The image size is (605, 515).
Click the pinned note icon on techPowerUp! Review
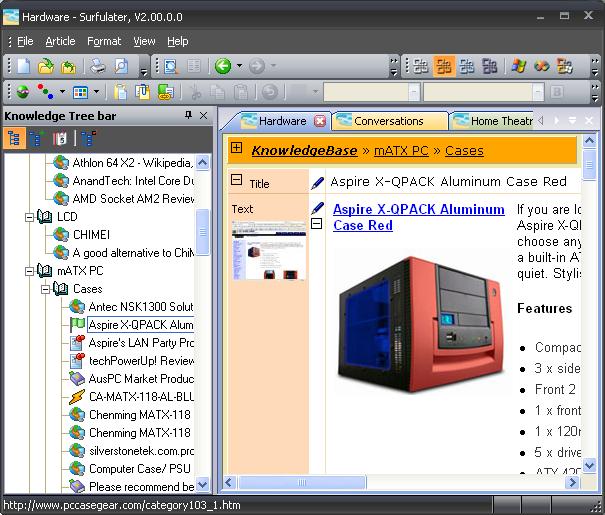tap(77, 360)
